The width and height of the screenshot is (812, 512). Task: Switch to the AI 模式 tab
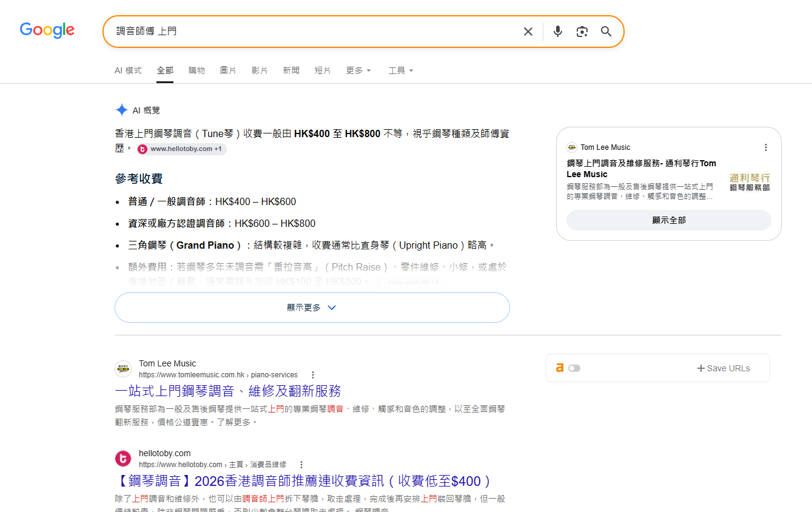coord(128,70)
